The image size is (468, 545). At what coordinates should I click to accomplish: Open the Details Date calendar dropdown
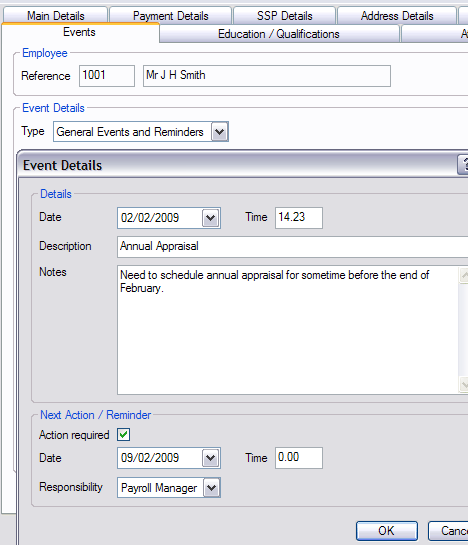210,218
